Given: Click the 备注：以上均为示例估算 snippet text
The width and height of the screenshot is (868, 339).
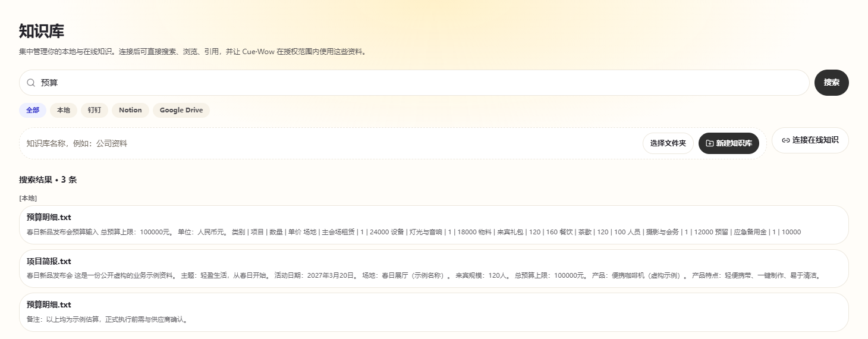Looking at the screenshot, I should (109, 319).
